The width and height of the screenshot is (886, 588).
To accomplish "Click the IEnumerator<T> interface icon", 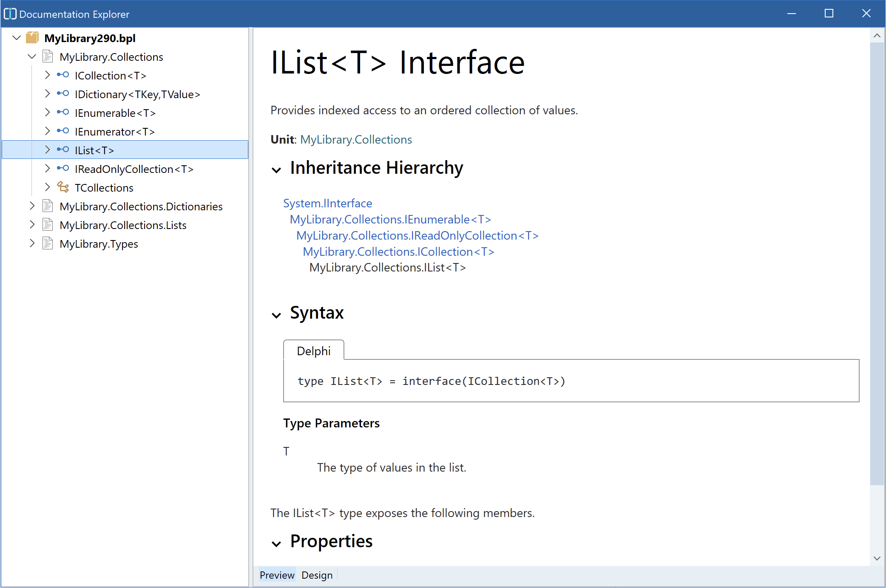I will [x=63, y=131].
